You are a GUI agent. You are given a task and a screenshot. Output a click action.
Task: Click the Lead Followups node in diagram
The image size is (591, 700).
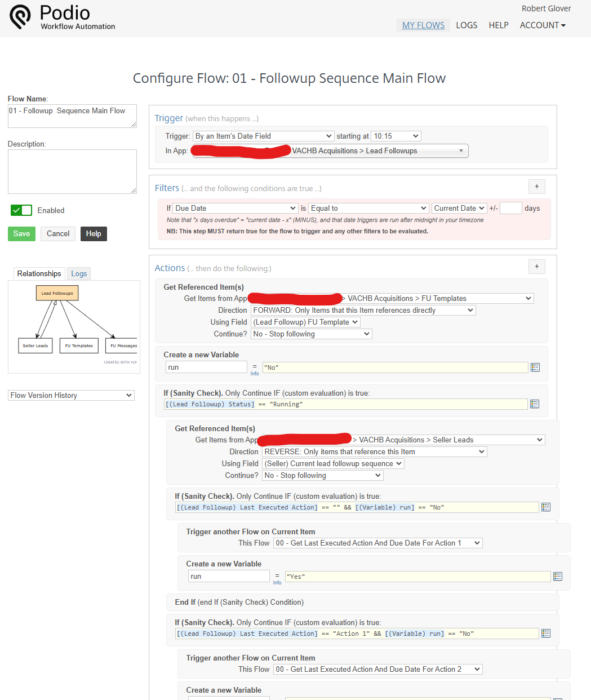(57, 293)
